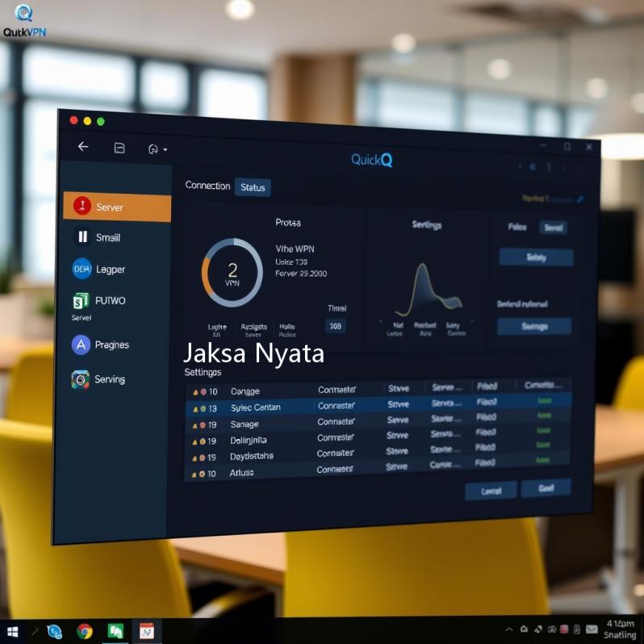Click the rightmost button beside Leeal
Image resolution: width=644 pixels, height=644 pixels.
coord(546,488)
